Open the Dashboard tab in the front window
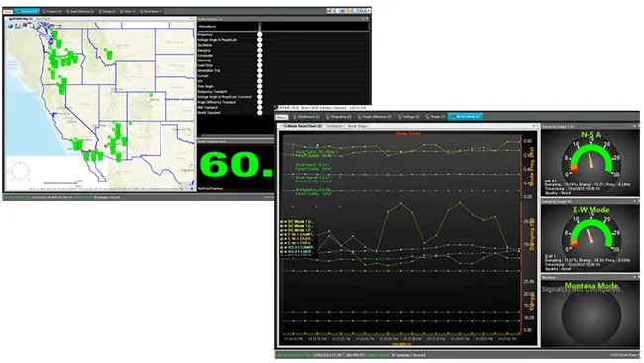 [306, 117]
